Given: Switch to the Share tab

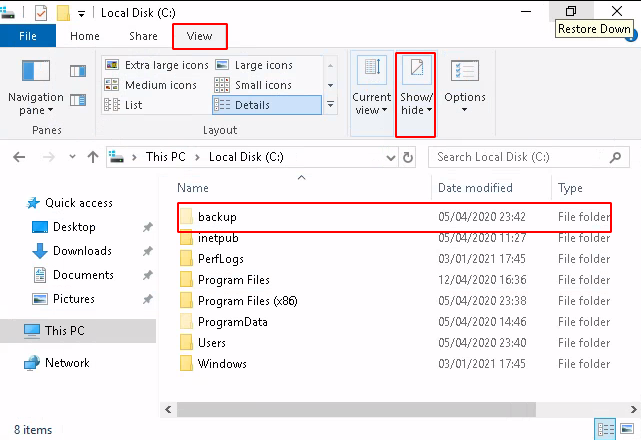Looking at the screenshot, I should click(x=143, y=36).
